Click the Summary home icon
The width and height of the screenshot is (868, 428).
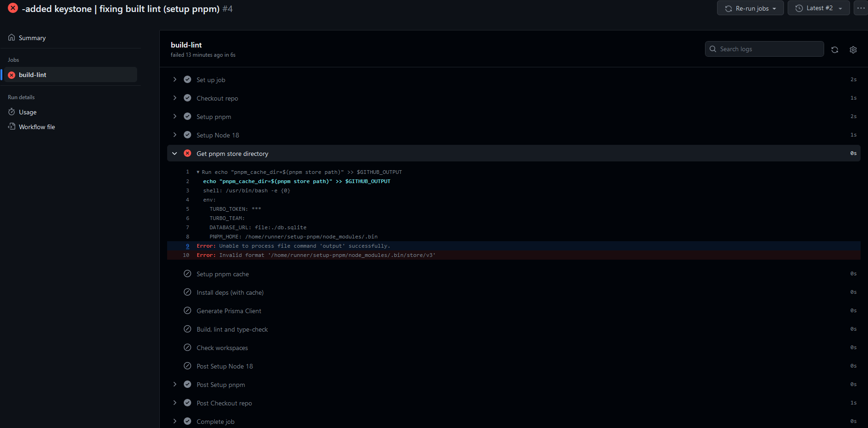point(12,37)
